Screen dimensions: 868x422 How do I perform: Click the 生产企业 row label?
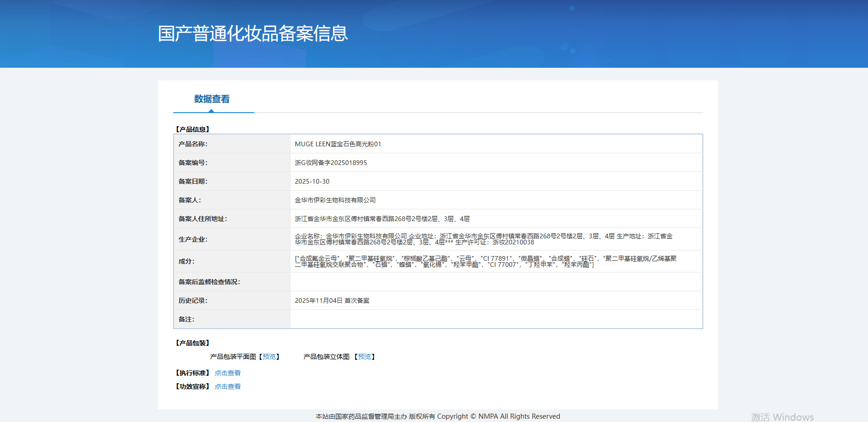coord(193,239)
